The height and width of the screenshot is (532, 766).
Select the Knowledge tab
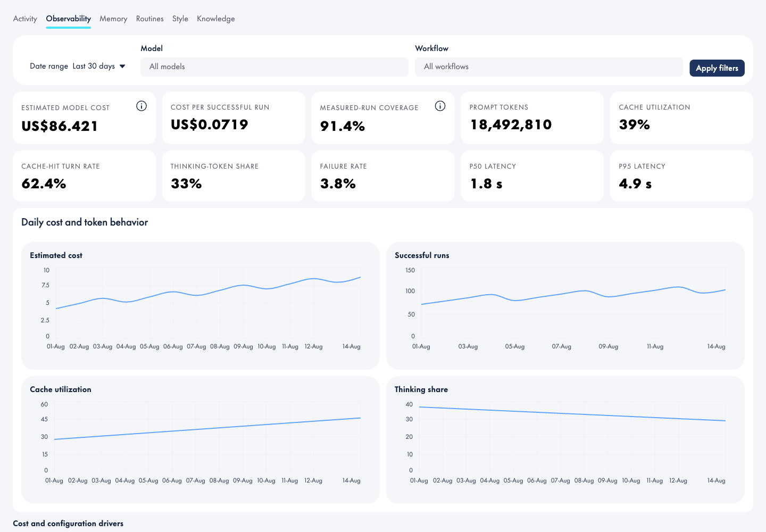point(216,19)
